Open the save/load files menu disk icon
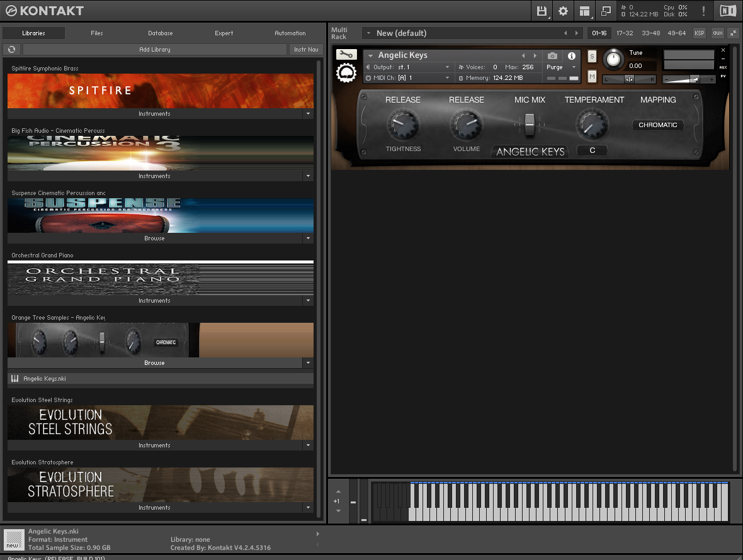 [x=542, y=11]
